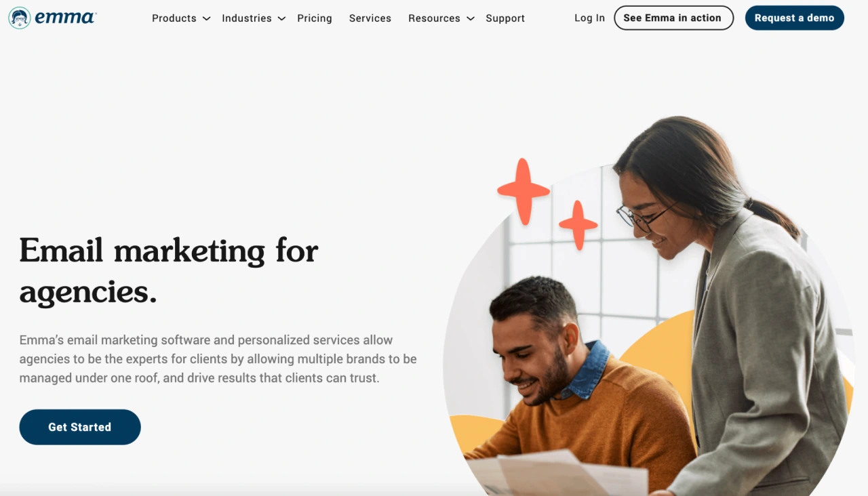
Task: Click the Log In link
Action: point(589,18)
